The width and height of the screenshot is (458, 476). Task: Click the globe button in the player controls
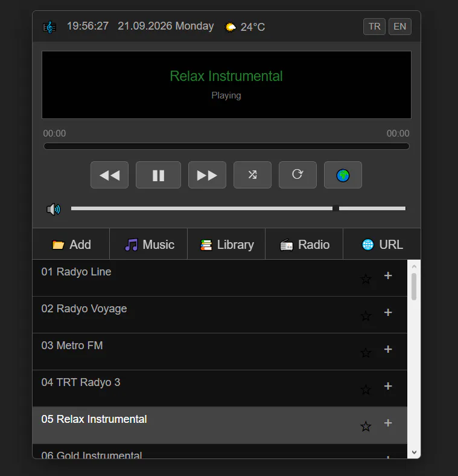(x=343, y=175)
